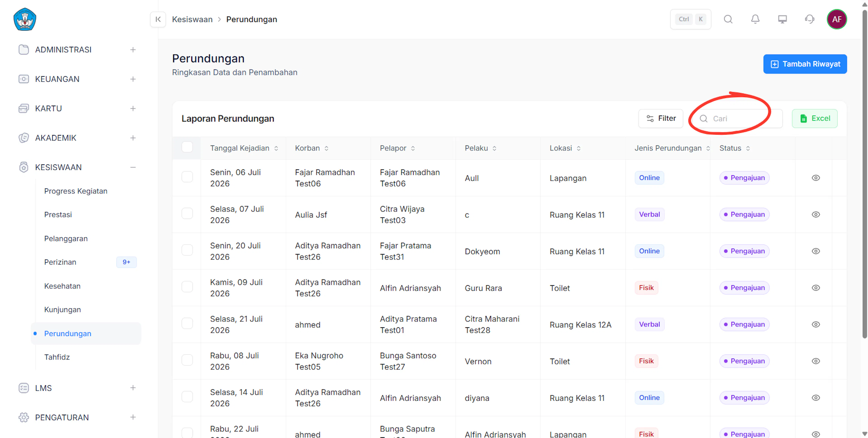View details of Citra Maharani Test28 report
The width and height of the screenshot is (868, 438).
point(816,325)
